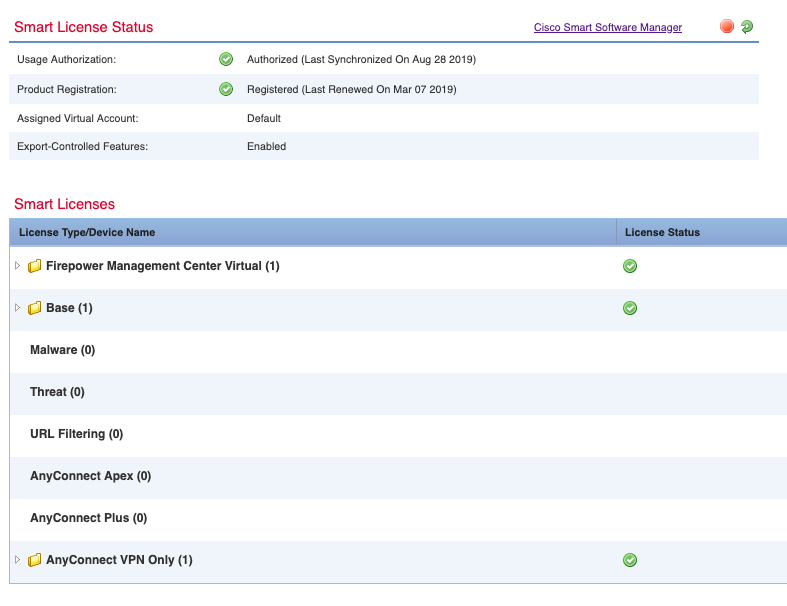Click the AnyConnect VPN Only status check
Image resolution: width=787 pixels, height=606 pixels.
(630, 560)
